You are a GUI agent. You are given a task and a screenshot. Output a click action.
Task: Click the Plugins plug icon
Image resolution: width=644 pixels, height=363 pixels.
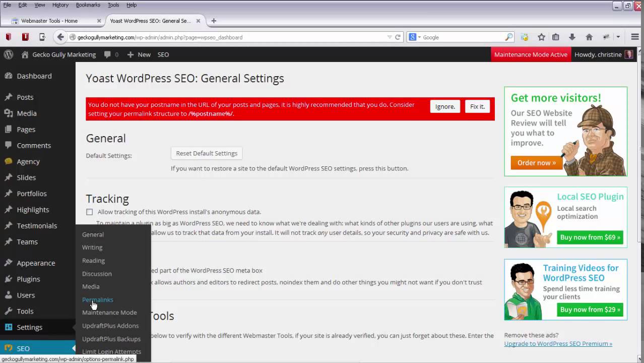tap(8, 279)
